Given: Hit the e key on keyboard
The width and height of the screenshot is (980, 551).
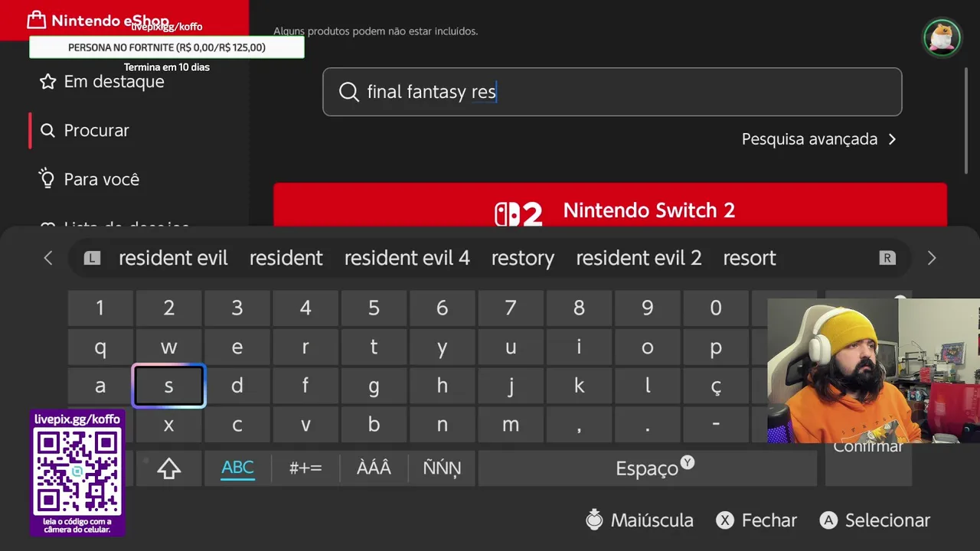Looking at the screenshot, I should 237,348.
